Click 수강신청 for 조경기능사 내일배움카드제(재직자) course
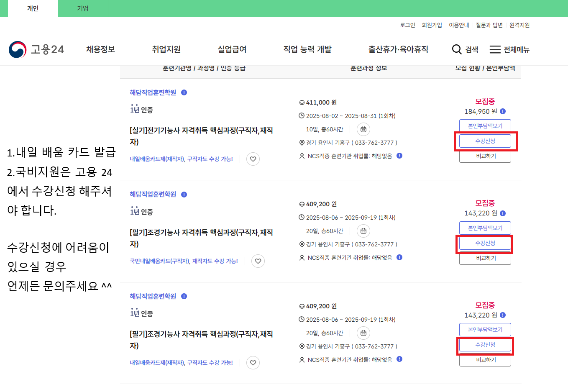Screen dimensions: 568x392 coord(485,345)
